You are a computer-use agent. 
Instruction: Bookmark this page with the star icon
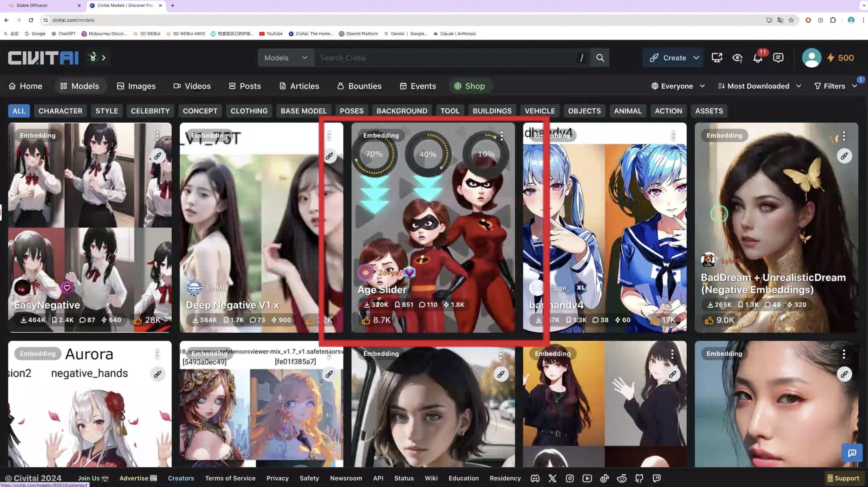point(791,20)
